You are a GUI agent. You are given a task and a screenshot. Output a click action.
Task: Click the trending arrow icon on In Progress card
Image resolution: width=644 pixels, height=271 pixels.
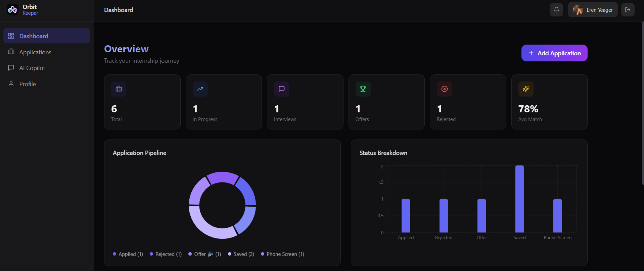[x=200, y=89]
